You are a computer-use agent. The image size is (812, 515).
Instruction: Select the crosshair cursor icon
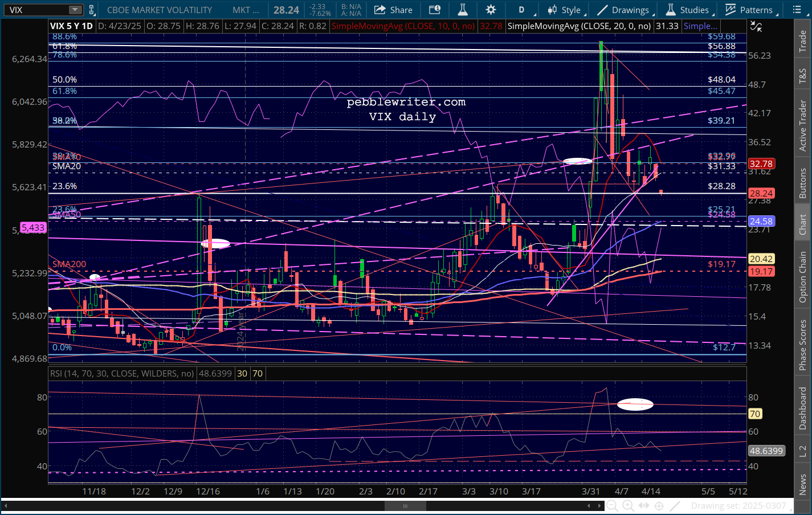[x=659, y=506]
